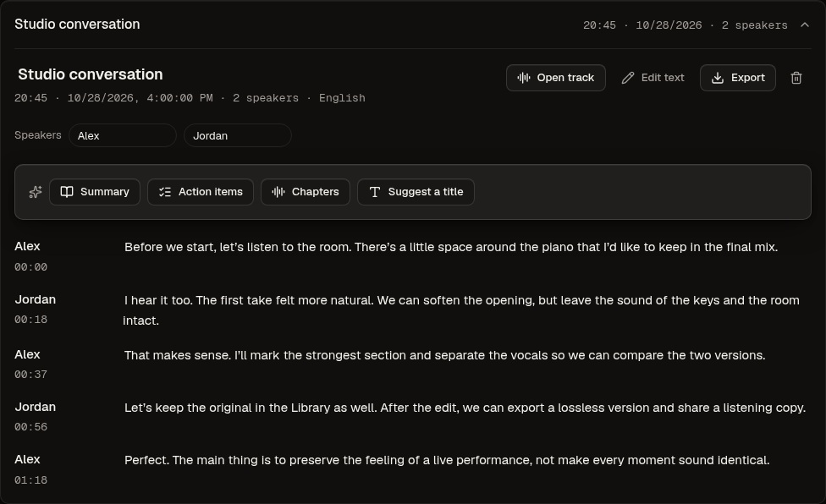Select line starting "Before we start"
This screenshot has height=504, width=826.
coord(451,247)
